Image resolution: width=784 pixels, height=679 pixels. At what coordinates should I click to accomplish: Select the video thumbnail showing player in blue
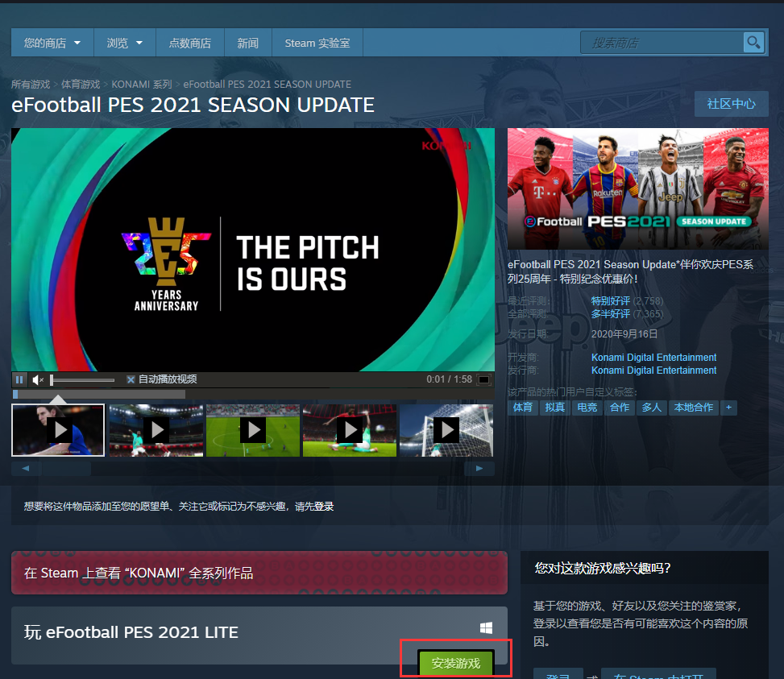click(x=58, y=430)
